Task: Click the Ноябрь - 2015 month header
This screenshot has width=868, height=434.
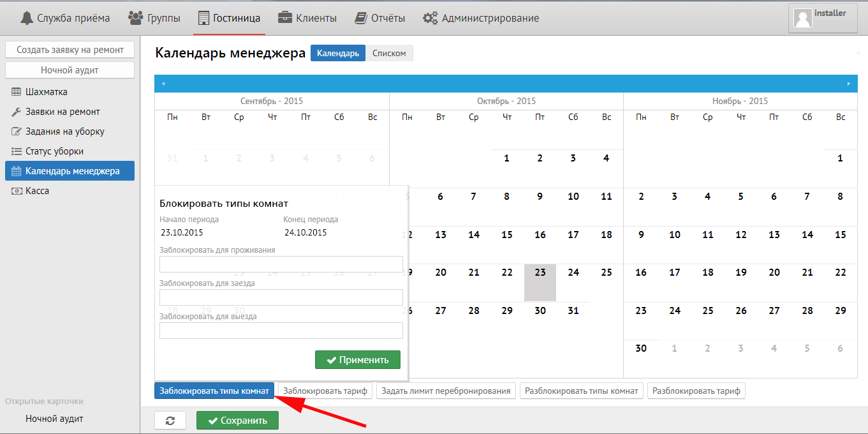Action: [740, 101]
